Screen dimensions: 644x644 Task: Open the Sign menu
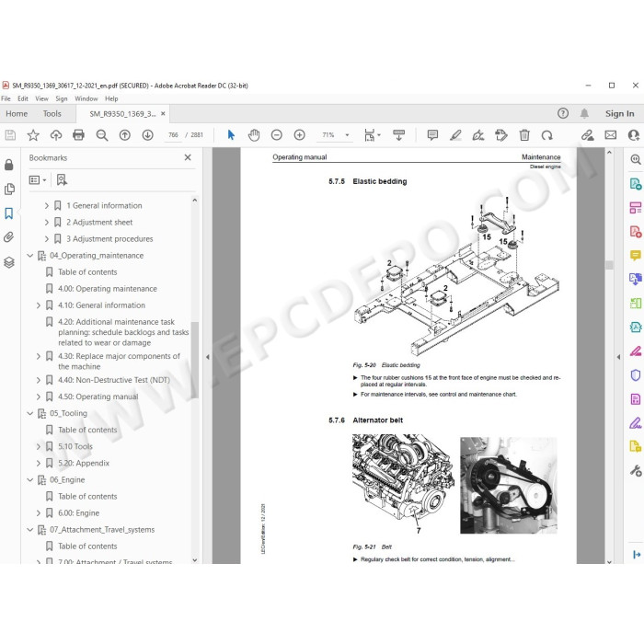(x=62, y=98)
